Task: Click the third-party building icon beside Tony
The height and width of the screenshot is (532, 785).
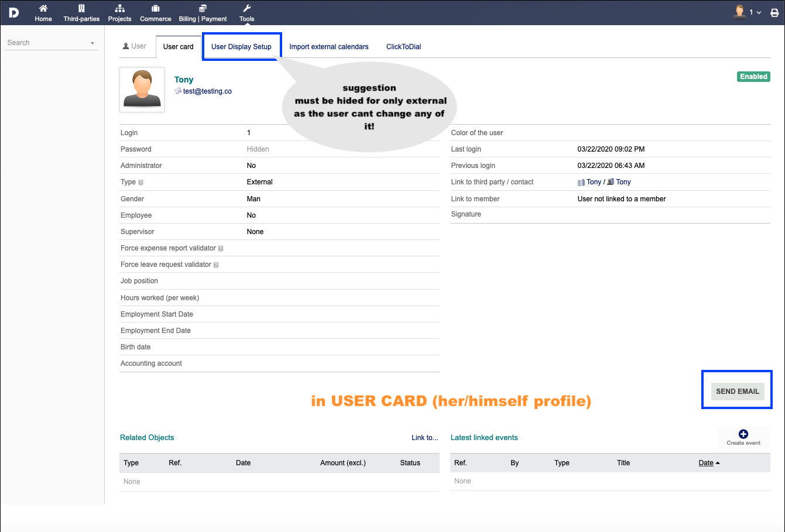Action: (581, 183)
